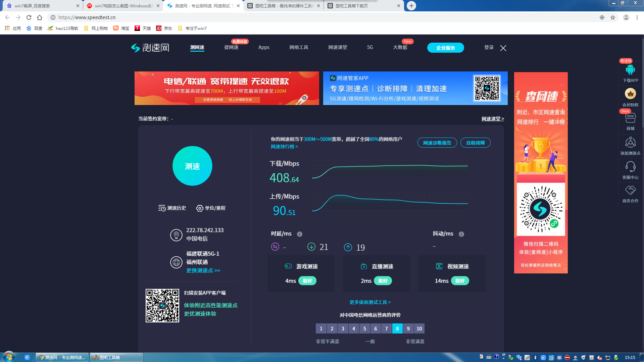Image resolution: width=644 pixels, height=362 pixels.
Task: Open 会员特权 crown icon in sidebar
Action: coord(630,94)
